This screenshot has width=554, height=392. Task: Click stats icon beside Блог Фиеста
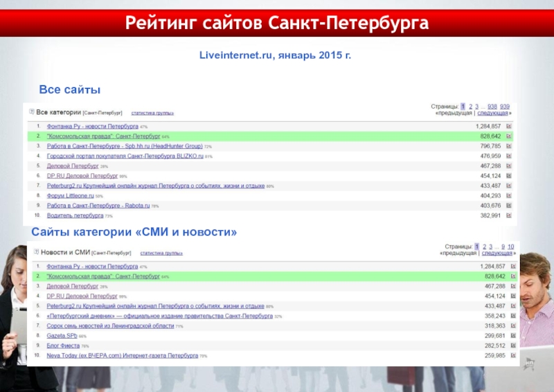click(513, 345)
